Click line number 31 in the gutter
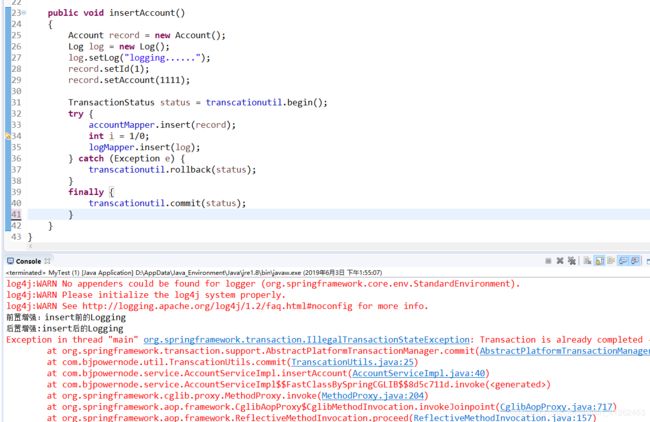Viewport: 650px width, 422px height. [16, 102]
